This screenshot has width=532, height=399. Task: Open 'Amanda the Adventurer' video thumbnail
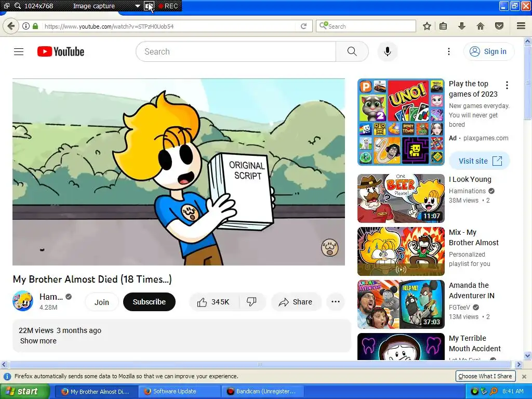click(401, 304)
